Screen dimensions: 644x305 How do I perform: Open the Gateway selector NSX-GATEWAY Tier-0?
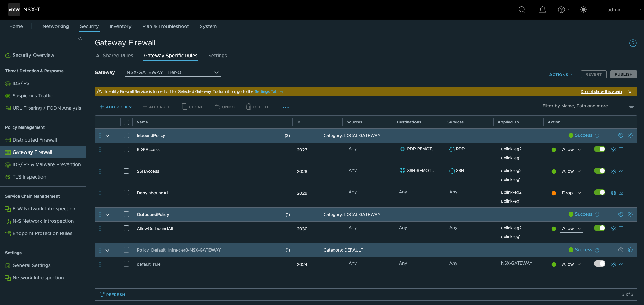[x=172, y=73]
